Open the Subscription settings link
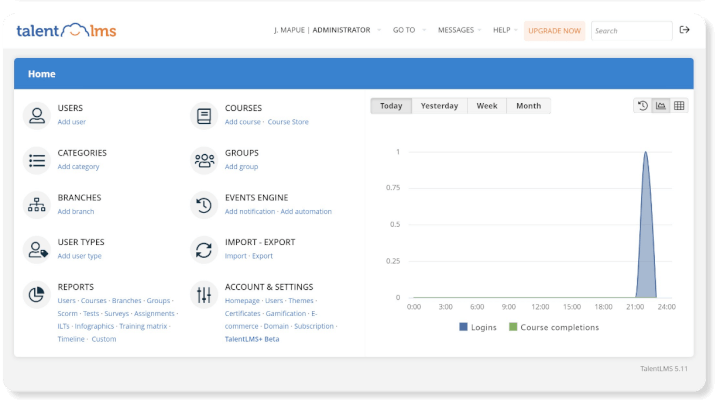The image size is (720, 406). coord(314,326)
